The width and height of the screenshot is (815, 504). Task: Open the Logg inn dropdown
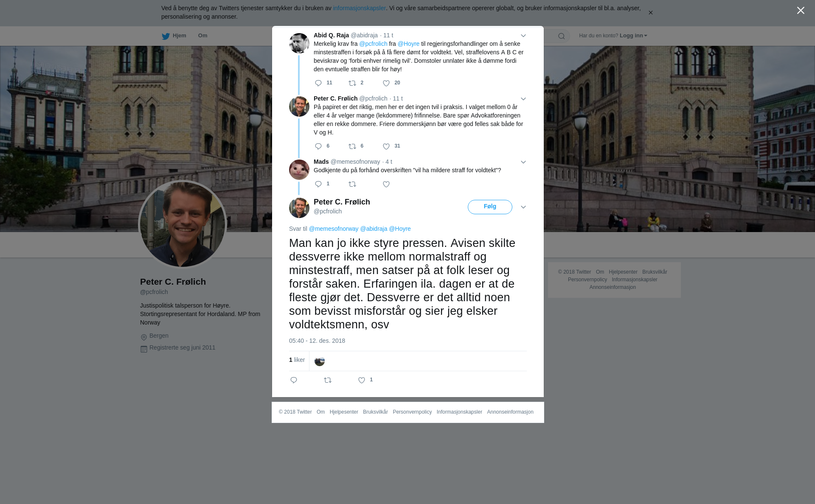pos(633,36)
